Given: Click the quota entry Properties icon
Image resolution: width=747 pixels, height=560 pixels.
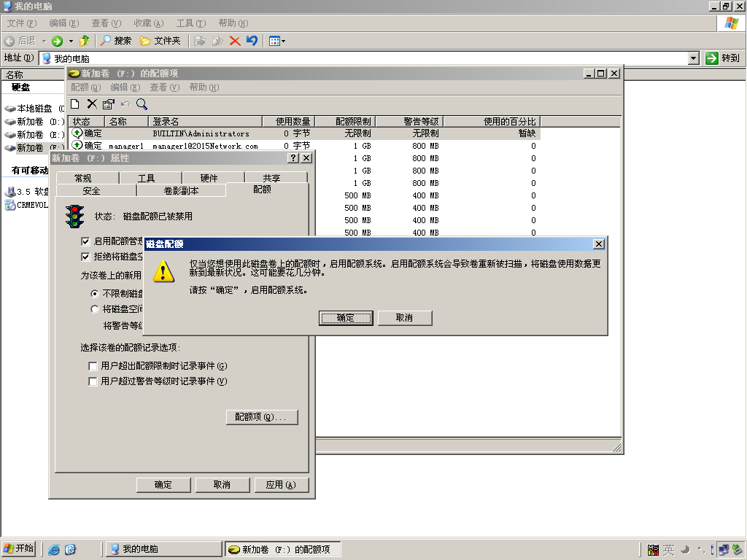Looking at the screenshot, I should (x=109, y=104).
